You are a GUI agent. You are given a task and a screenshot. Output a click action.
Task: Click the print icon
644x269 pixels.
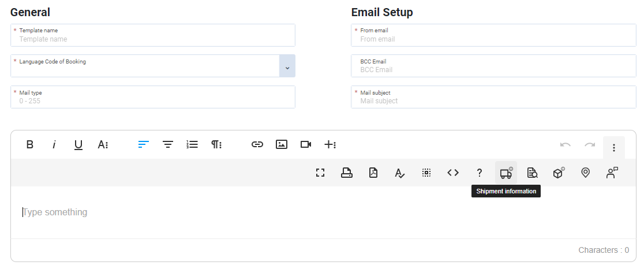[347, 173]
